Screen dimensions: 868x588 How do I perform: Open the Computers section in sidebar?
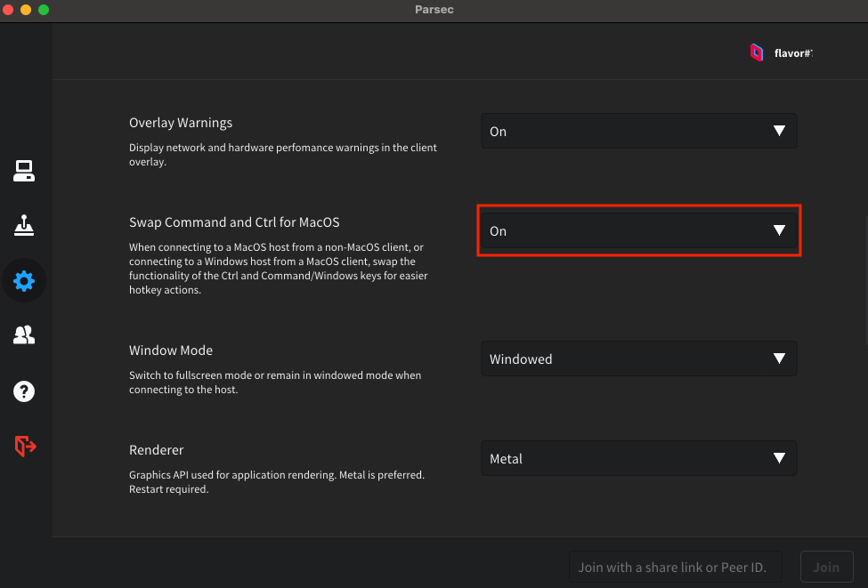[24, 171]
